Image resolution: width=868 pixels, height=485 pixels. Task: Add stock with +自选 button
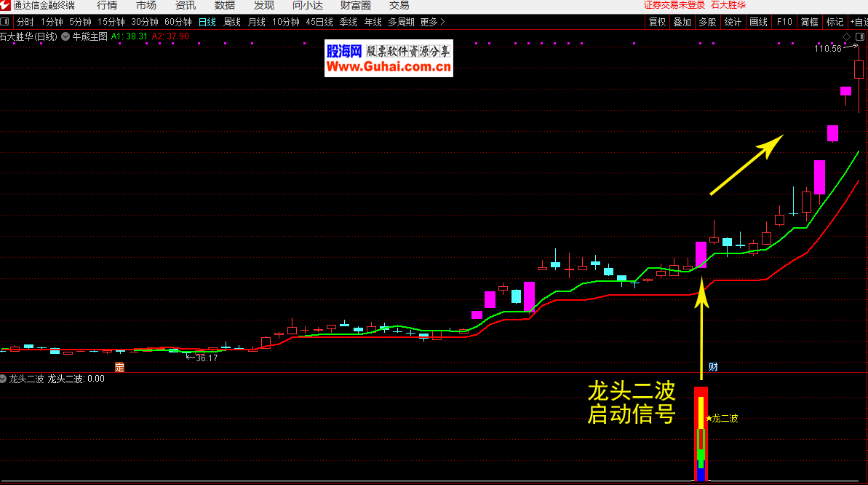[x=858, y=22]
